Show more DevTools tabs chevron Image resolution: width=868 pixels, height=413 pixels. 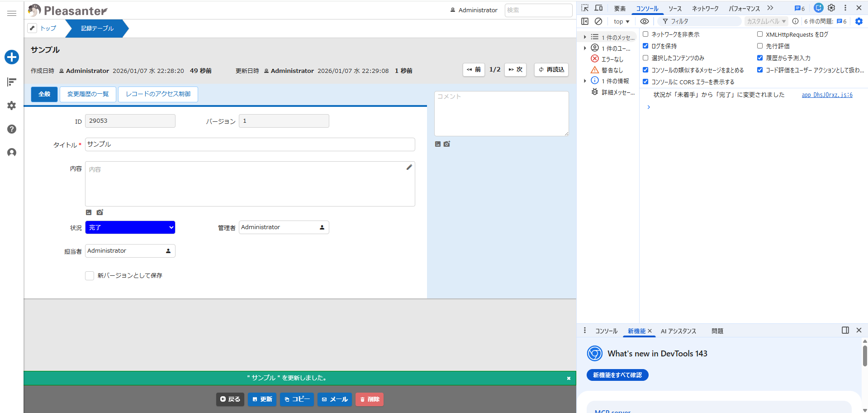coord(770,8)
